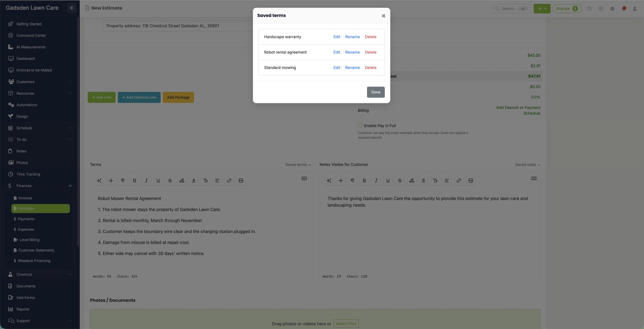Click the bold icon in Notes editor
Image resolution: width=644 pixels, height=329 pixels.
[x=364, y=181]
